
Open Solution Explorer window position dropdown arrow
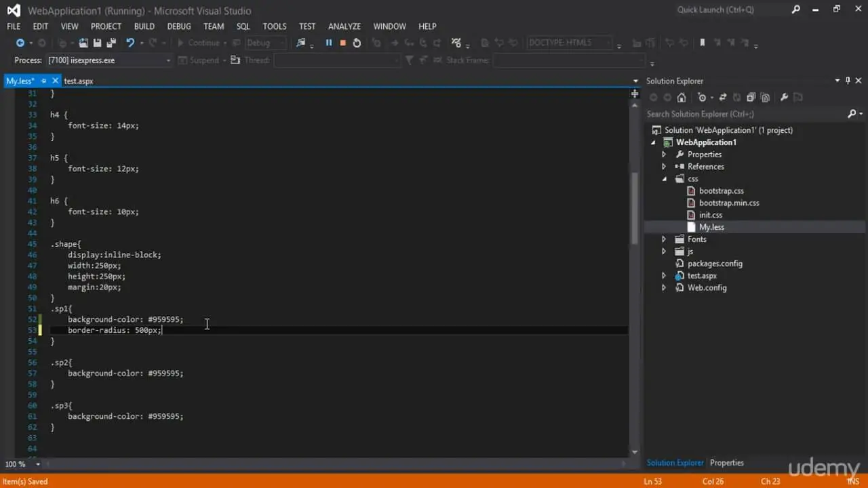[837, 81]
